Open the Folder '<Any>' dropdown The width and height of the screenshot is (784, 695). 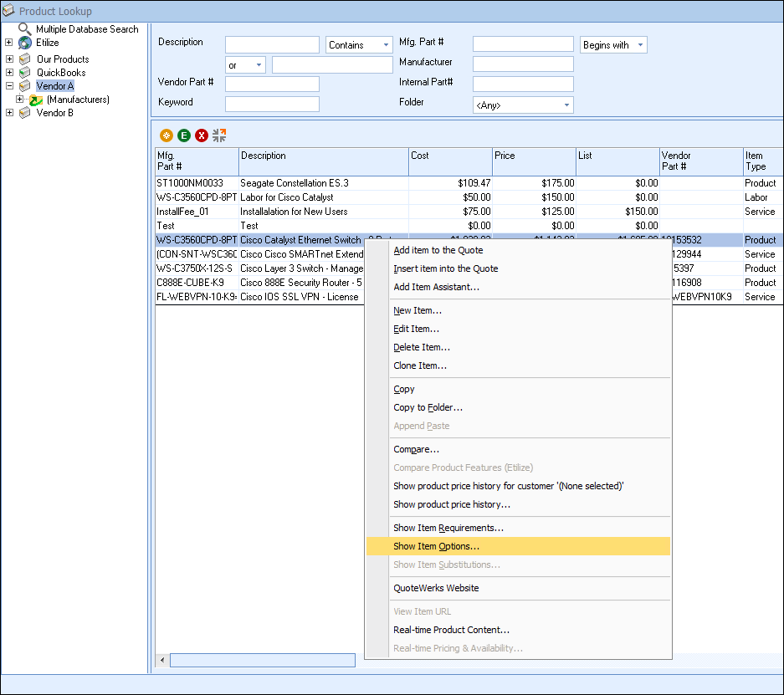tap(566, 105)
